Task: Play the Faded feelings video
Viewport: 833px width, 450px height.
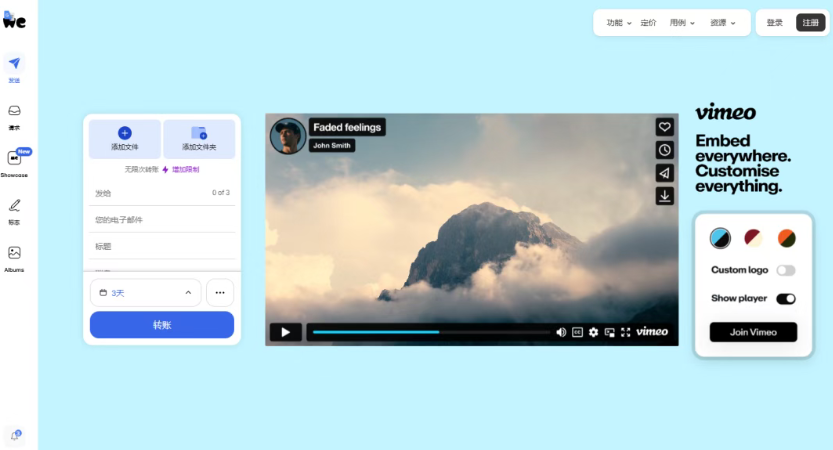Action: coord(286,332)
